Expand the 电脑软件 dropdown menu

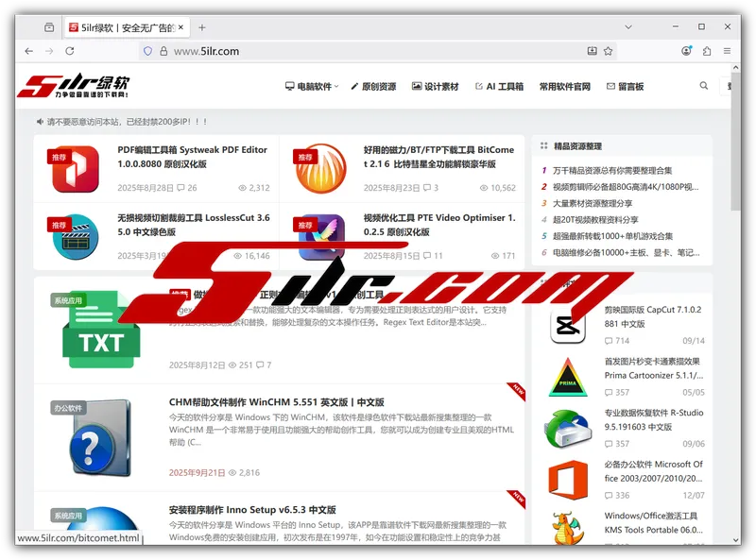(312, 86)
